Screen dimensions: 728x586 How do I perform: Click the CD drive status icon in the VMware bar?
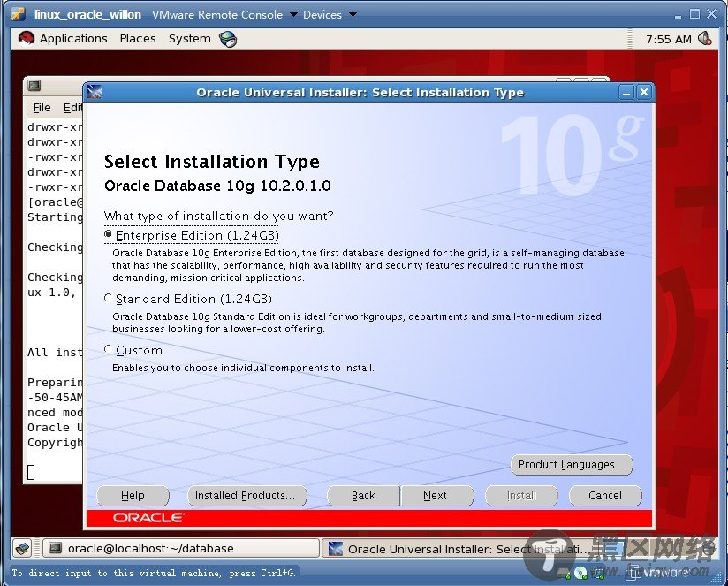tap(581, 573)
